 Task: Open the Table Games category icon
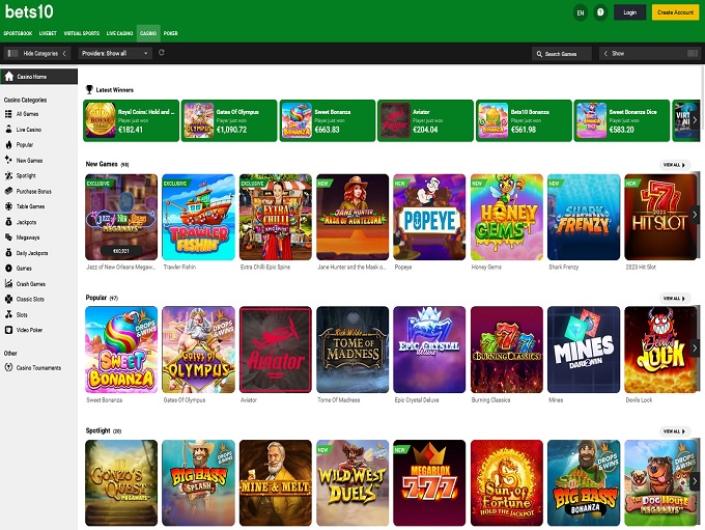click(x=9, y=206)
